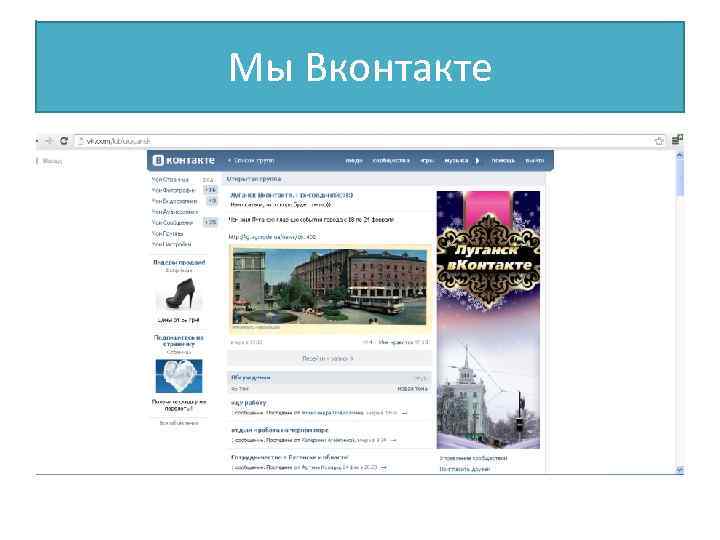
Task: Click the show-more-posts bar below the post
Action: coord(329,359)
